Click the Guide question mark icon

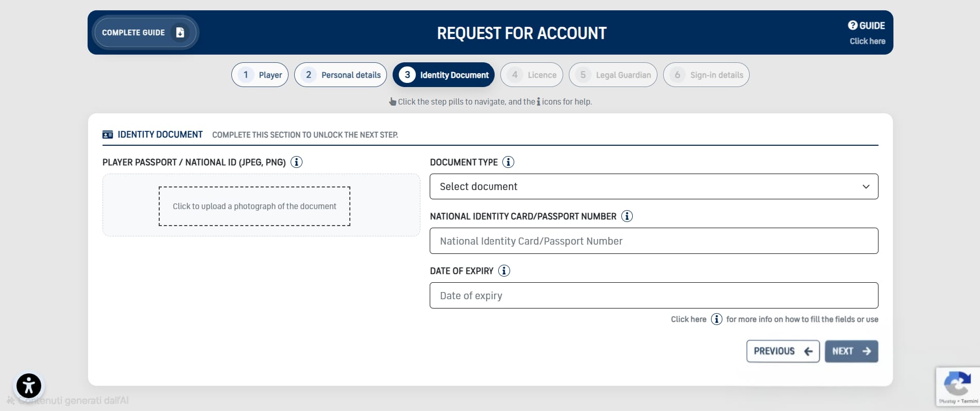pyautogui.click(x=853, y=25)
